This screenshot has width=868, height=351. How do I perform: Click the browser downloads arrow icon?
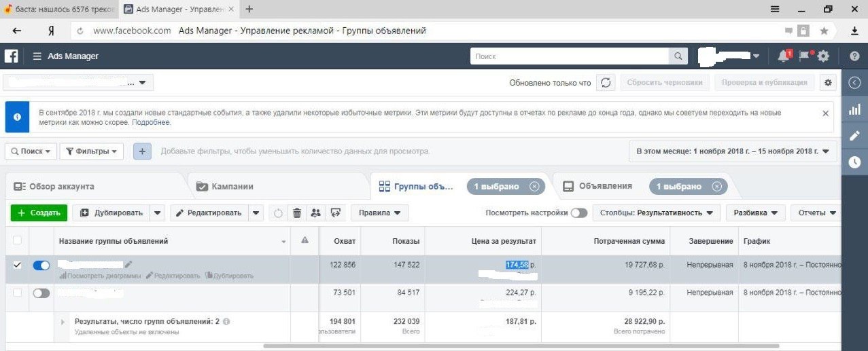[854, 31]
